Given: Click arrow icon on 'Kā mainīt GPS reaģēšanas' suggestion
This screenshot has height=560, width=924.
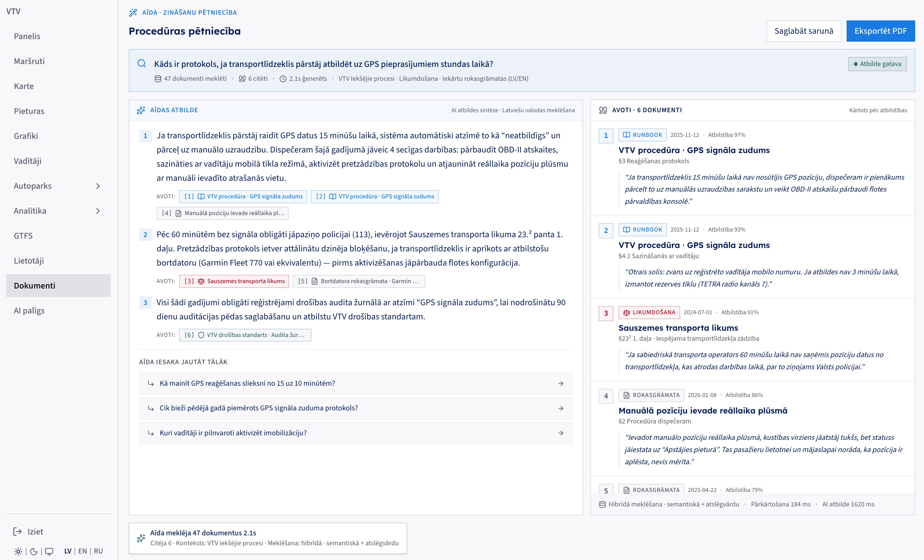Looking at the screenshot, I should point(561,383).
